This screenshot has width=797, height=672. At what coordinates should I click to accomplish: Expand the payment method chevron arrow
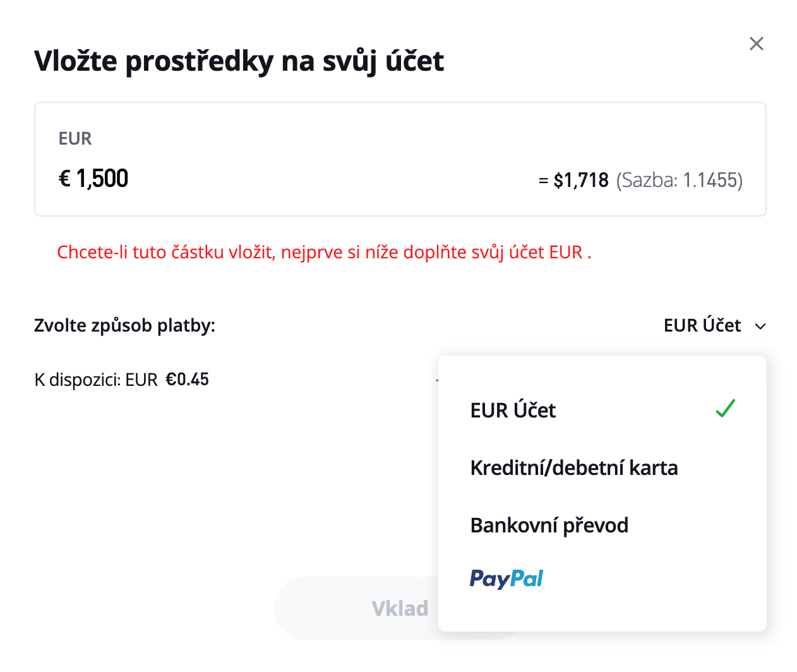(760, 327)
